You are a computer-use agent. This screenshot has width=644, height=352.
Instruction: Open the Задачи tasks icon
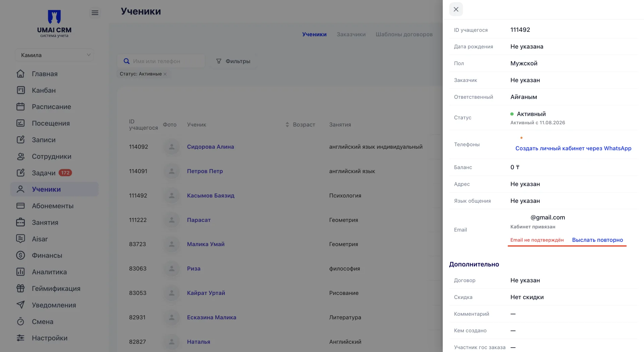pyautogui.click(x=20, y=173)
